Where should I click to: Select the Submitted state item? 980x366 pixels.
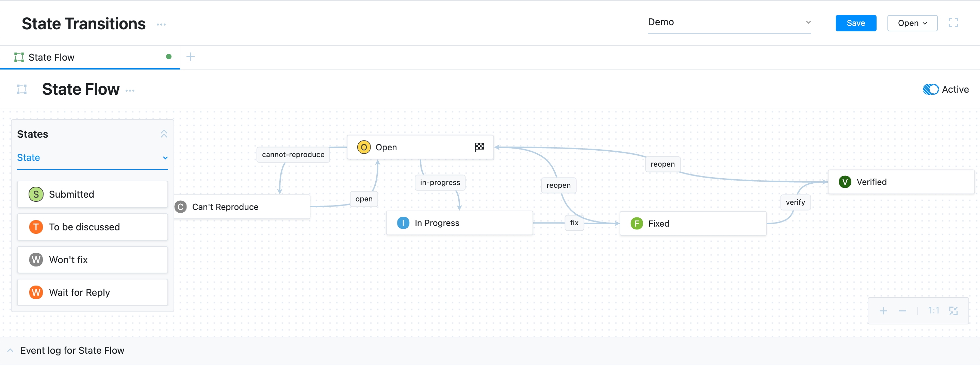[93, 194]
